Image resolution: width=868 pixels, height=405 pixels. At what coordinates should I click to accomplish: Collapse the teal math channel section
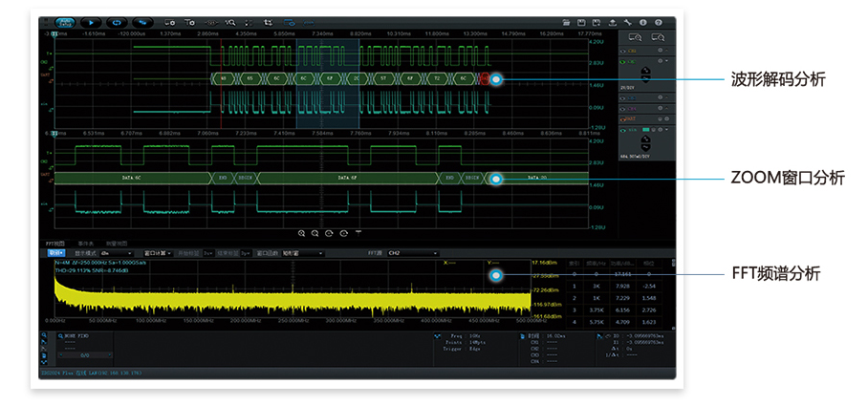666,130
